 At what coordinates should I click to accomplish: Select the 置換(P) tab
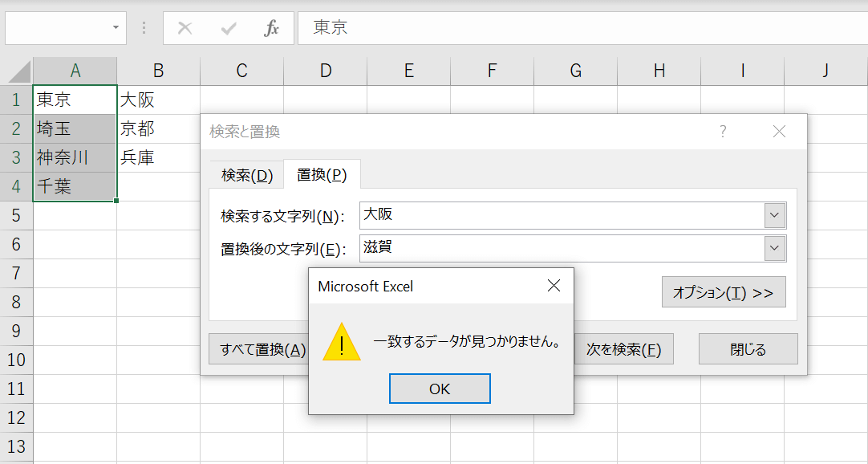coord(322,175)
